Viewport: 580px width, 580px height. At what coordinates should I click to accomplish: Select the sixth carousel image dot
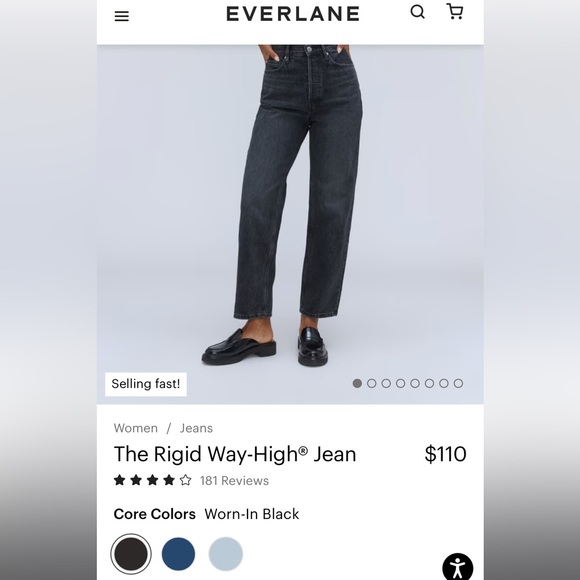429,384
